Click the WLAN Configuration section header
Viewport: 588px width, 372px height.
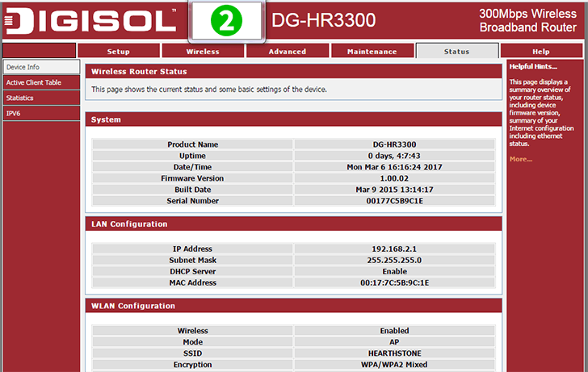pos(294,306)
